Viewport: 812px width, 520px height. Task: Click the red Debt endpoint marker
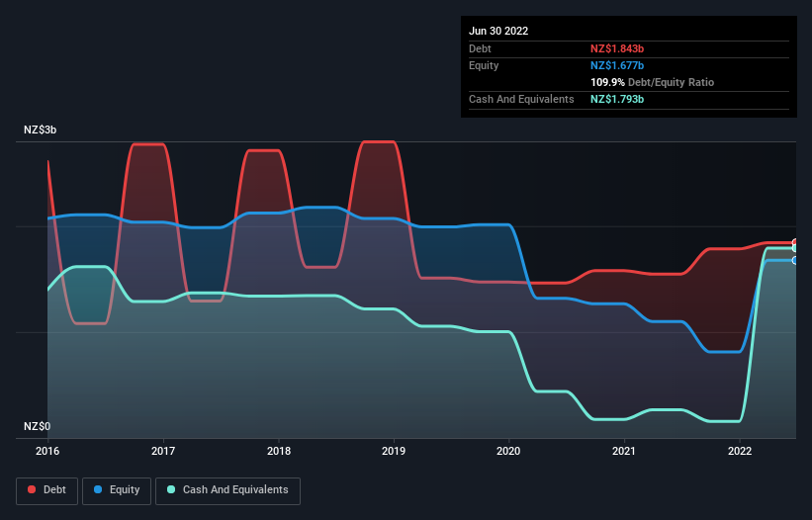(795, 242)
